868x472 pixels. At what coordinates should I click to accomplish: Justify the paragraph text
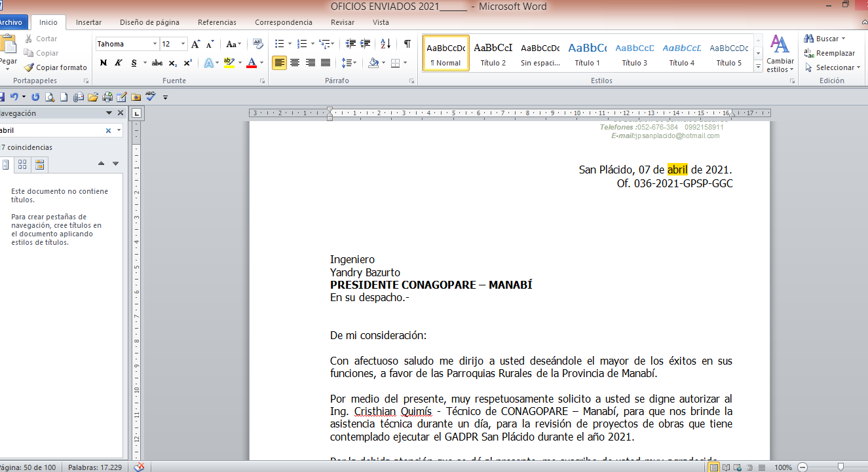click(x=326, y=63)
